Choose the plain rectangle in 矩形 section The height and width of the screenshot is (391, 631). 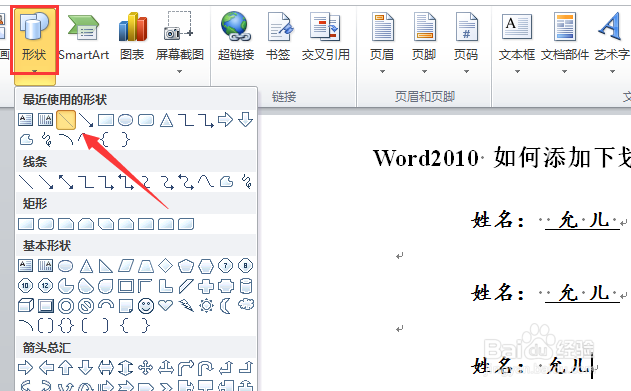click(26, 224)
